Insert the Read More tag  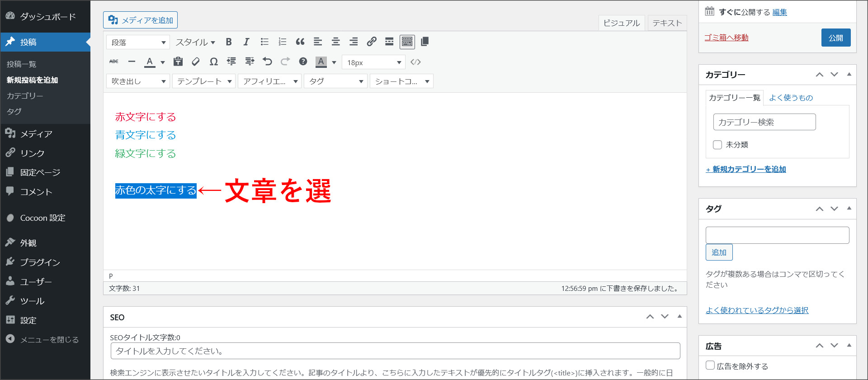point(389,42)
